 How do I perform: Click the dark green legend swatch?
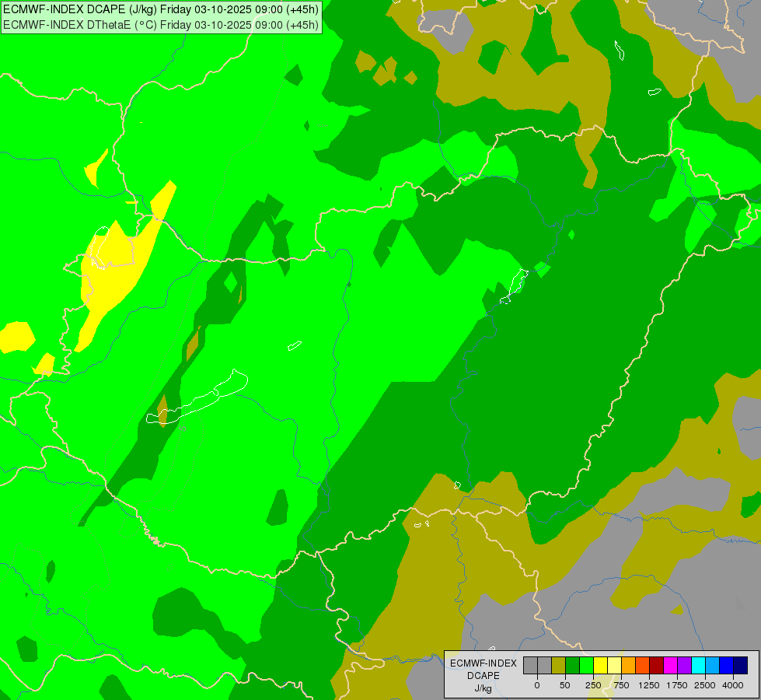pyautogui.click(x=572, y=666)
